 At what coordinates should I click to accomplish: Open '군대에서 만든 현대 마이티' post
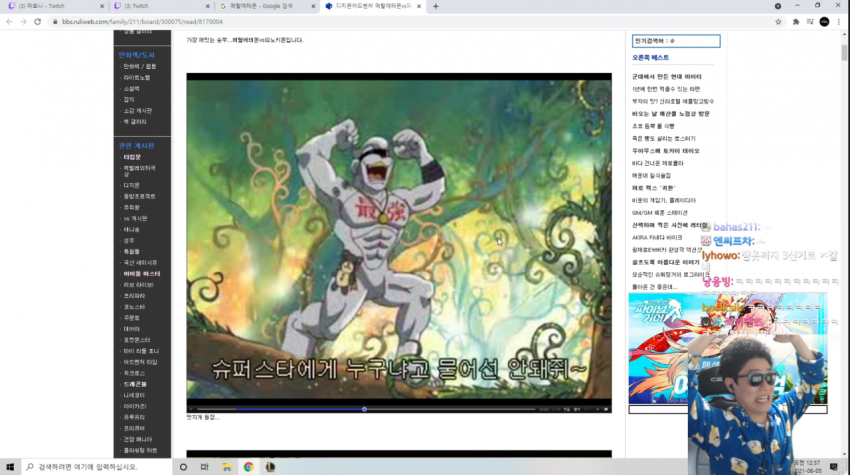[x=667, y=76]
